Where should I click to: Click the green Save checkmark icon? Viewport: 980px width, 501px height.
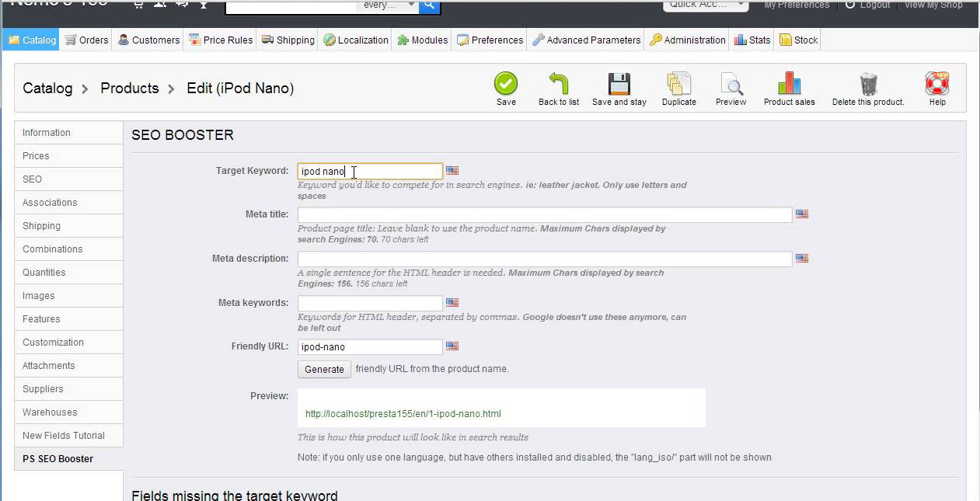pos(506,84)
